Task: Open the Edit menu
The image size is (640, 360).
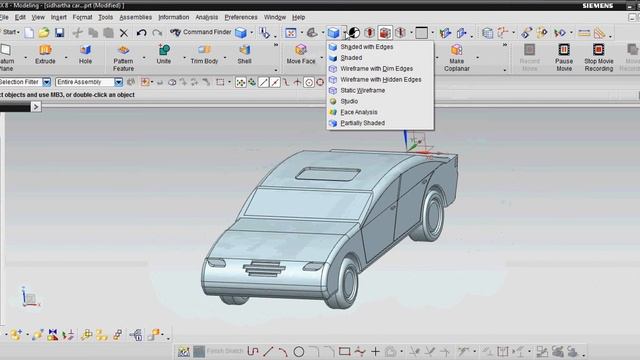Action: click(x=20, y=17)
